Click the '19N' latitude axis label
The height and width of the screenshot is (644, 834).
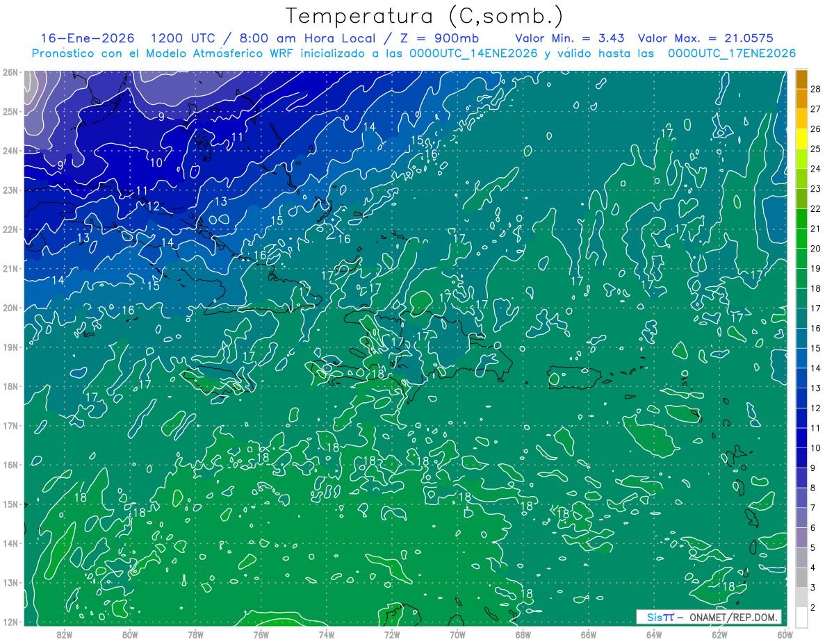10,347
